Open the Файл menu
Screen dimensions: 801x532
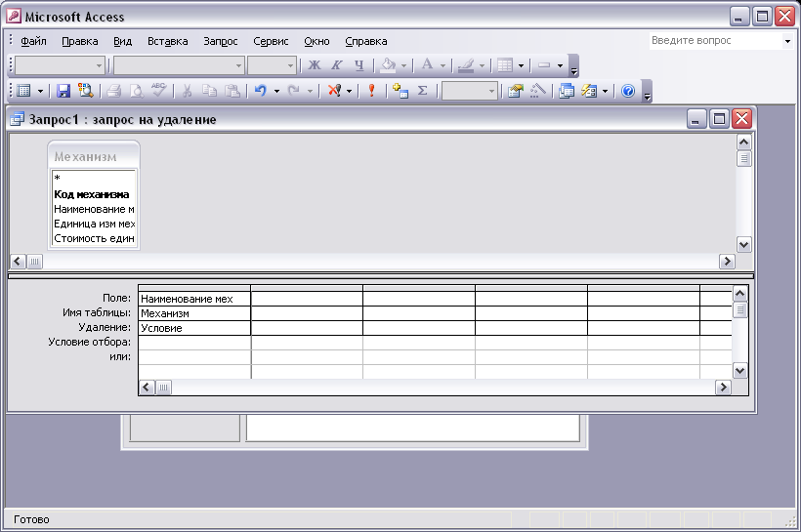[33, 41]
